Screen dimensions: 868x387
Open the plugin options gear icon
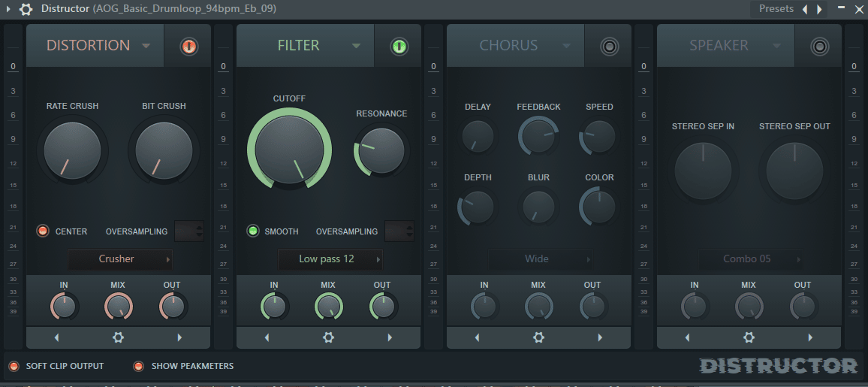26,10
